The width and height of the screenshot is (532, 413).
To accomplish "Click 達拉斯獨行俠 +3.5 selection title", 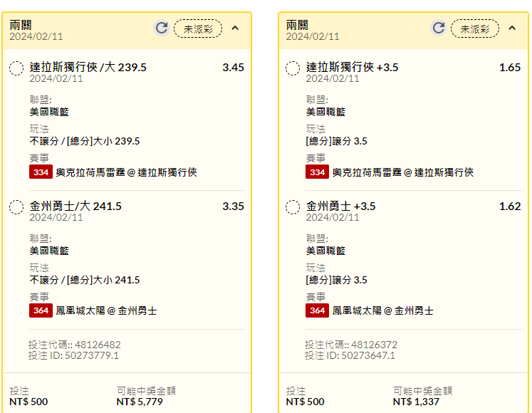I will click(x=353, y=67).
